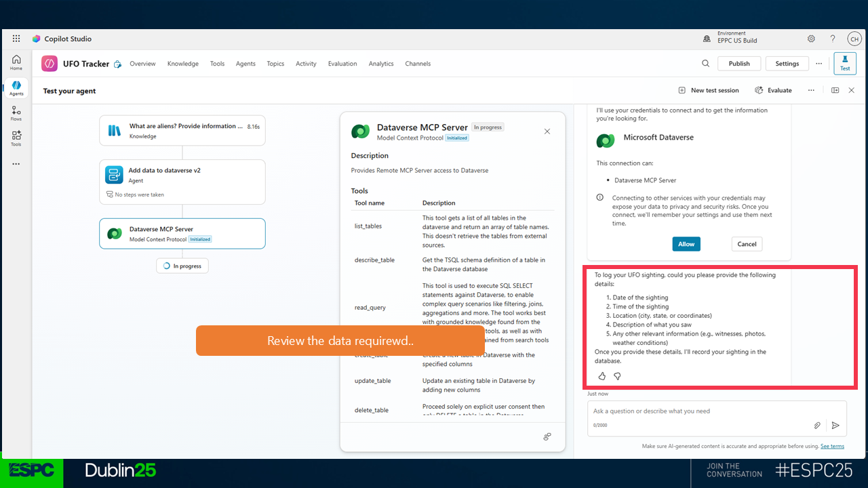Image resolution: width=868 pixels, height=488 pixels.
Task: Open the Analytics tab
Action: (x=381, y=64)
